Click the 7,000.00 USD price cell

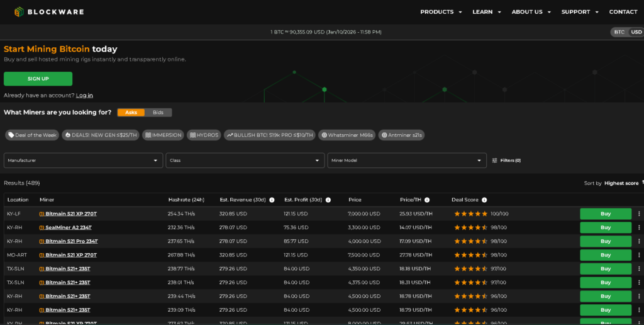click(x=364, y=214)
